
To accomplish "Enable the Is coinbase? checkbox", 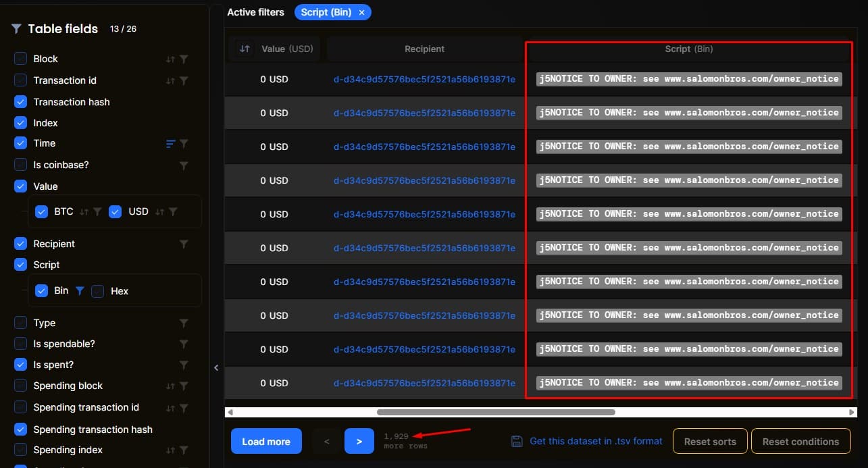I will (x=20, y=165).
